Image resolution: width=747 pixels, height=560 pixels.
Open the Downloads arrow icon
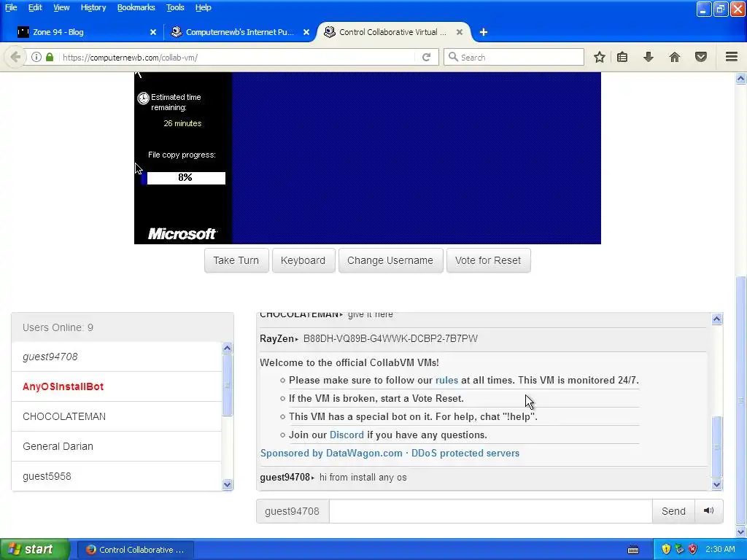(649, 57)
